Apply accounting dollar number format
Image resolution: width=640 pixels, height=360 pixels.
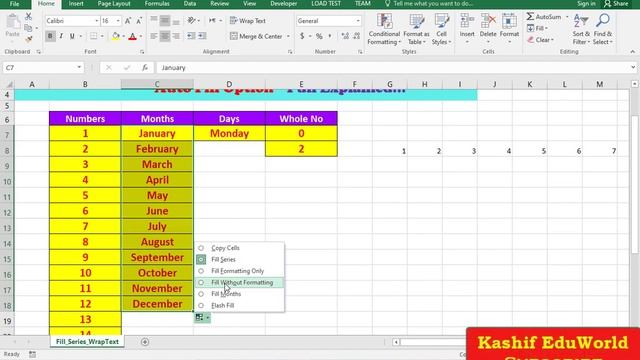click(302, 36)
